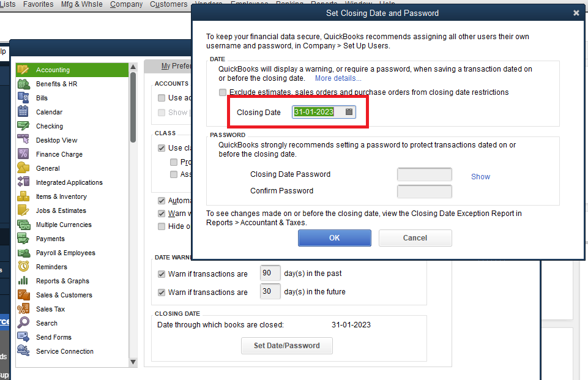Select the Checking preference icon
This screenshot has height=380, width=588.
[x=23, y=126]
